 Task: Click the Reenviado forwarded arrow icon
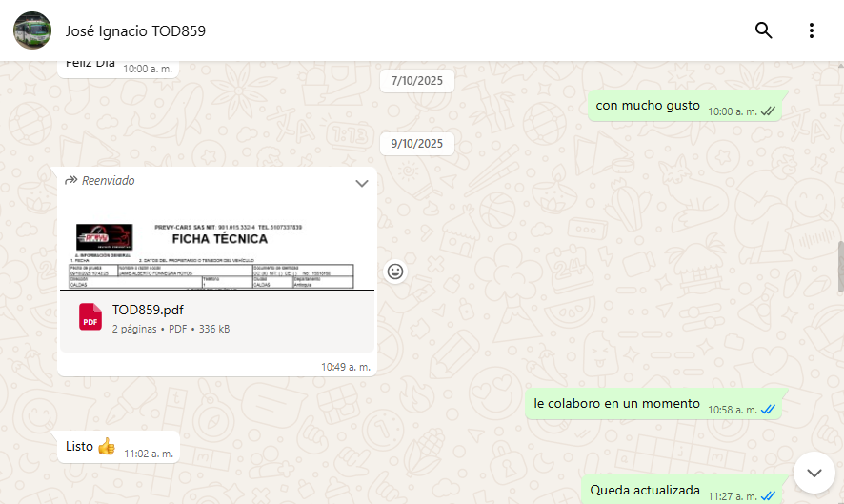pos(71,180)
